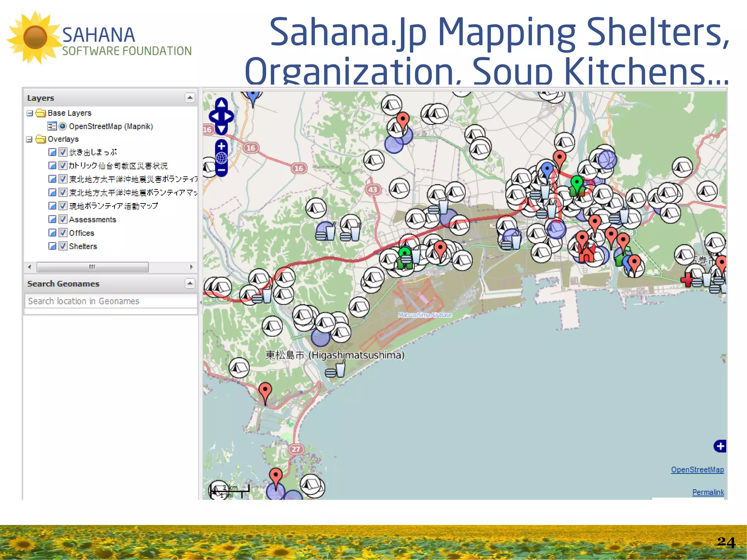Zoom out with the minus button
Viewport: 747px width, 560px height.
(221, 170)
